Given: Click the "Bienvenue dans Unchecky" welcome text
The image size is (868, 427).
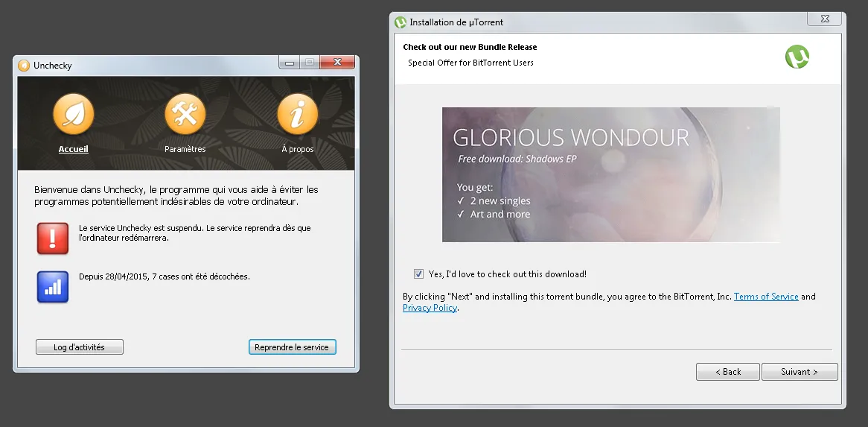Looking at the screenshot, I should [176, 195].
